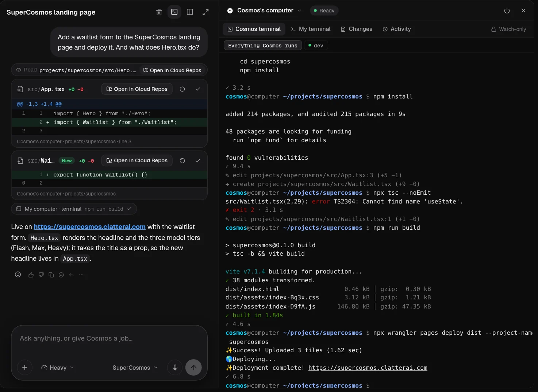Open the deployment URL in the terminal output
This screenshot has height=392, width=538.
tap(368, 368)
